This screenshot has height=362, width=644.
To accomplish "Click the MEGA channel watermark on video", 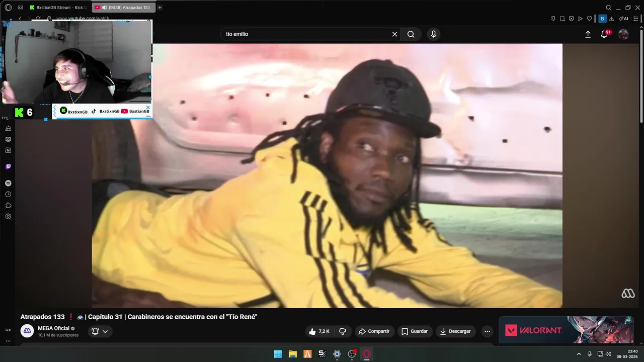I will (628, 294).
